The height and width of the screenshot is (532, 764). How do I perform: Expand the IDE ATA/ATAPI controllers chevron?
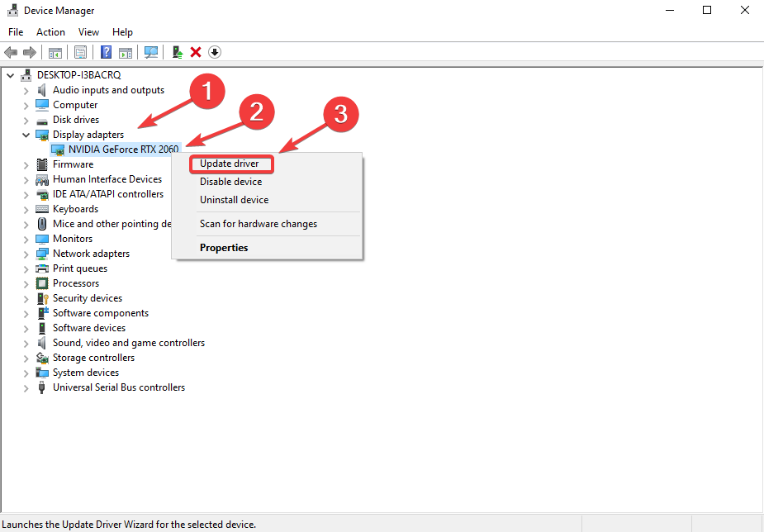[26, 194]
